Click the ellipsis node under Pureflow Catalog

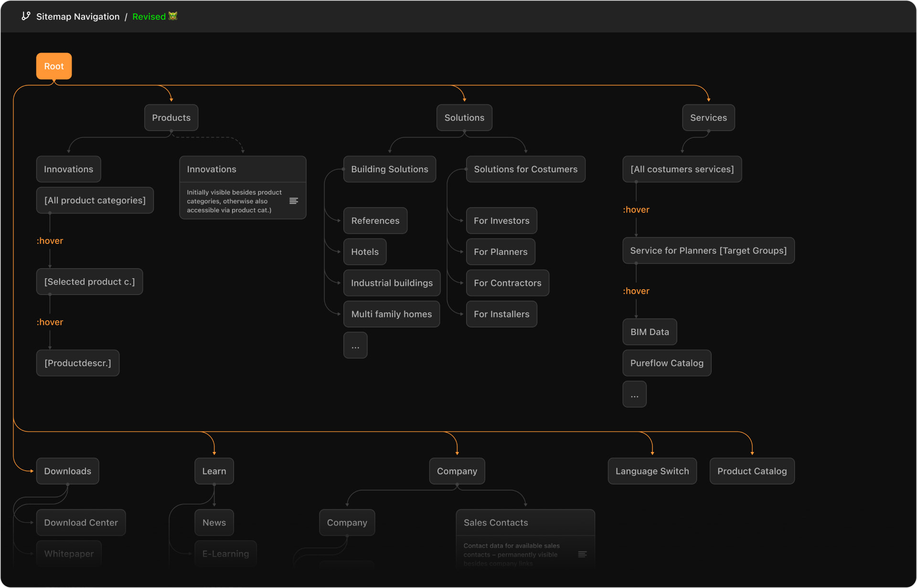634,394
